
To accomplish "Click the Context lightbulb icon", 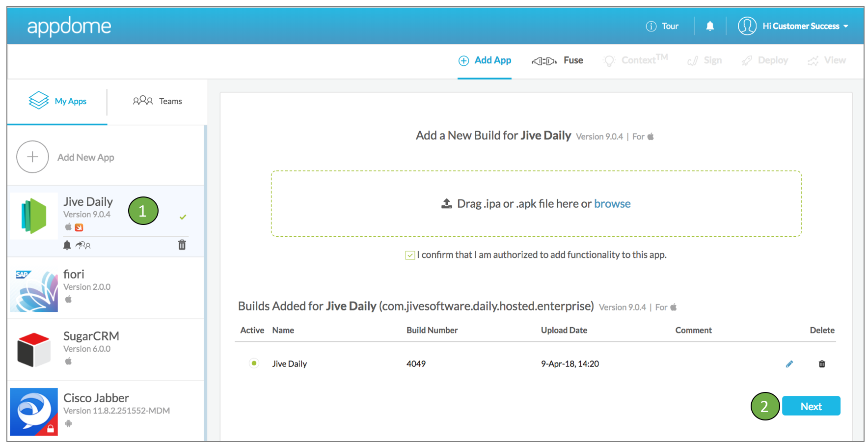I will pyautogui.click(x=609, y=61).
